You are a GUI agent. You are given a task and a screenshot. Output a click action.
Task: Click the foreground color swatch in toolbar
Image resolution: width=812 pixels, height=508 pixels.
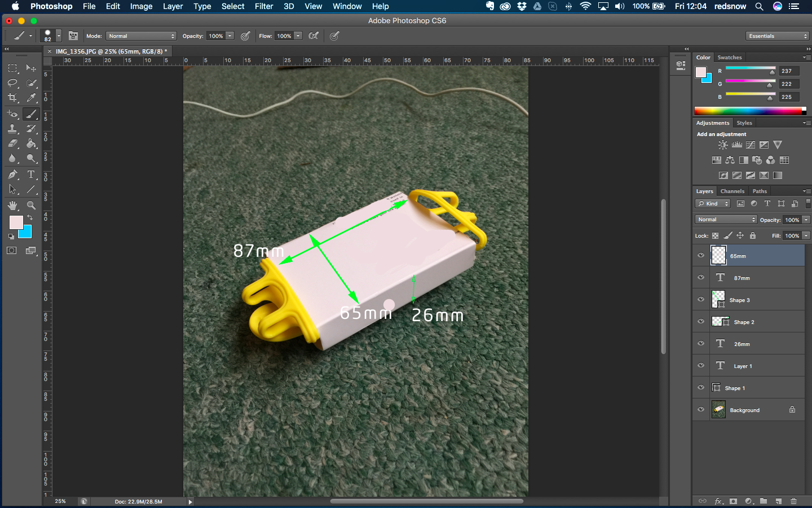(x=15, y=221)
